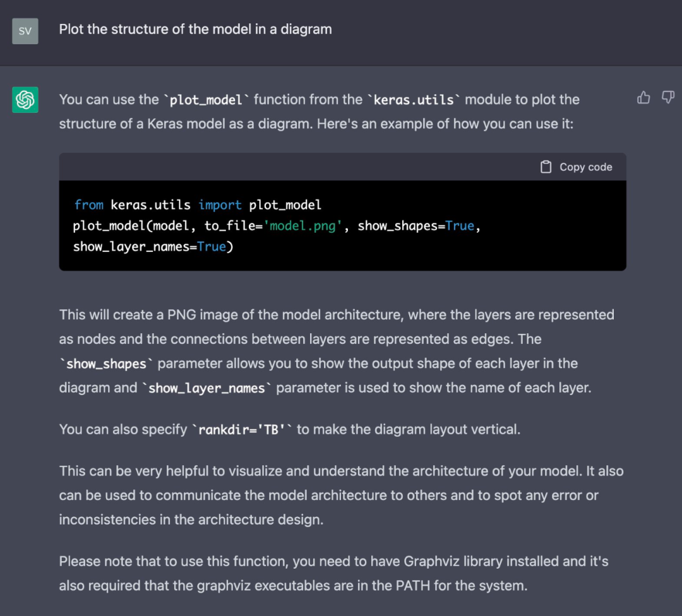The height and width of the screenshot is (616, 682).
Task: Click the user prompt about plotting the model
Action: (195, 29)
